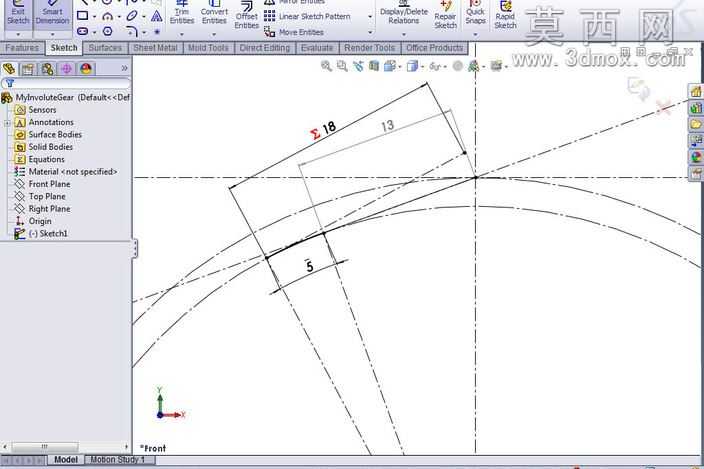Screen dimensions: 704x469
Task: Click the feature tree filter field
Action: pos(66,83)
